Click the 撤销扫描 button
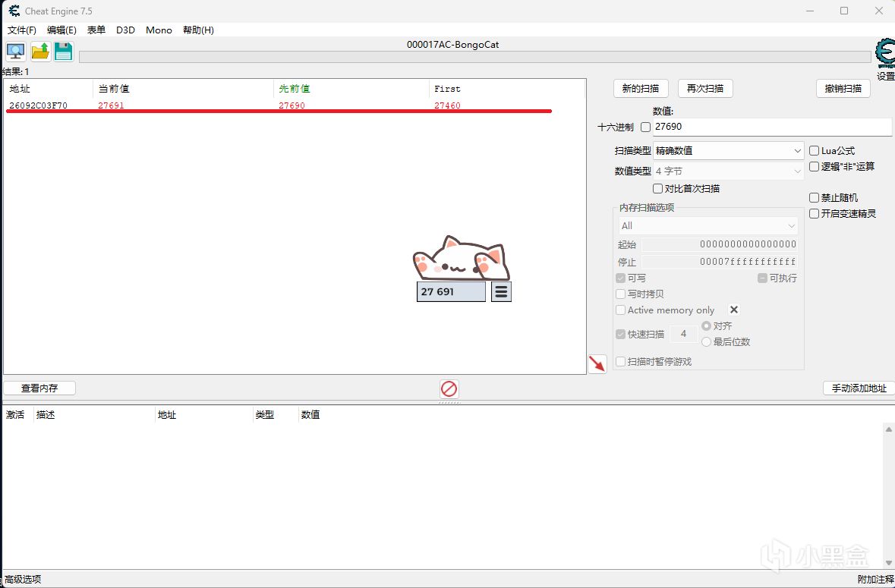Viewport: 895px width, 588px height. pos(843,89)
